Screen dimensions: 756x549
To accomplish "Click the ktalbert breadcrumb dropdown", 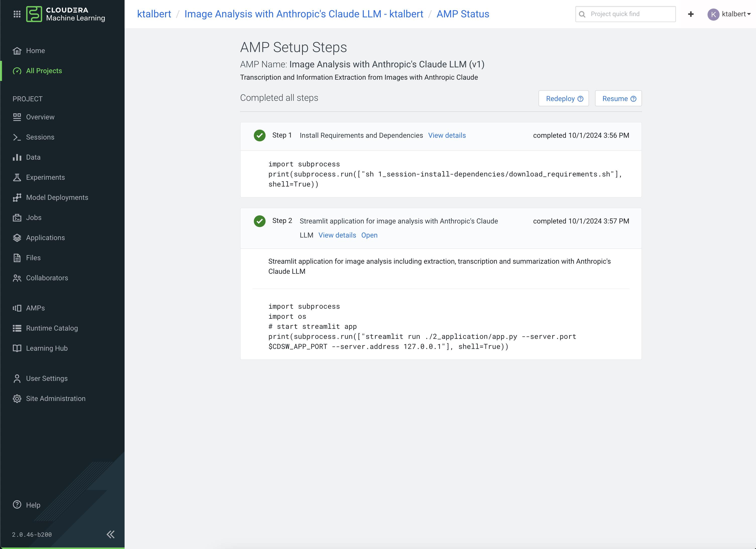I will 153,14.
